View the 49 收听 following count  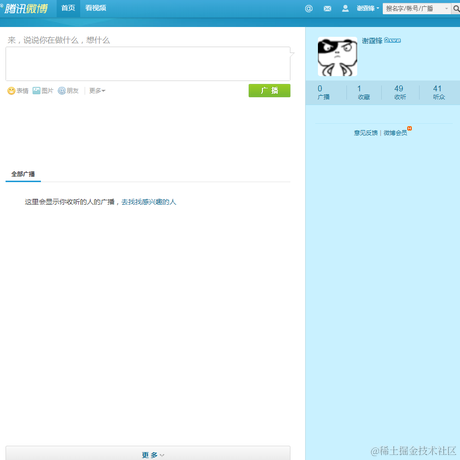click(x=400, y=92)
